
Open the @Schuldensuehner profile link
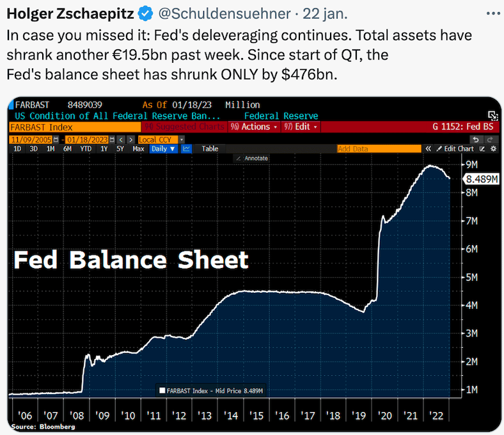click(224, 13)
